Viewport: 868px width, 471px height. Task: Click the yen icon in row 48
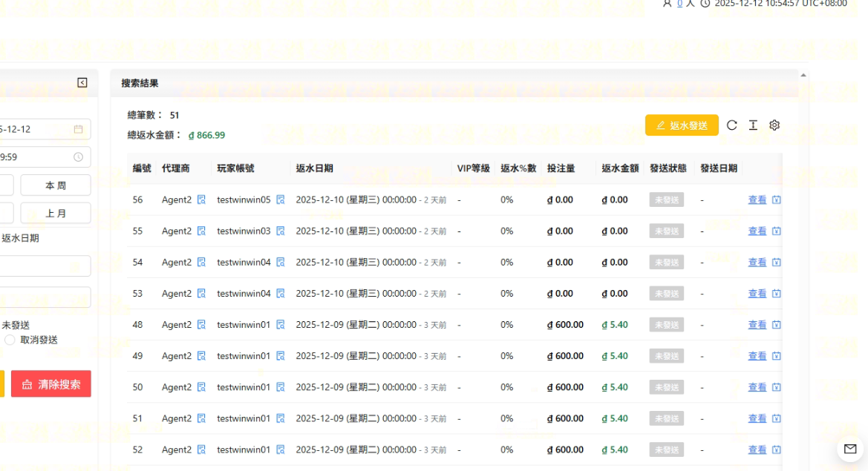[x=777, y=325]
